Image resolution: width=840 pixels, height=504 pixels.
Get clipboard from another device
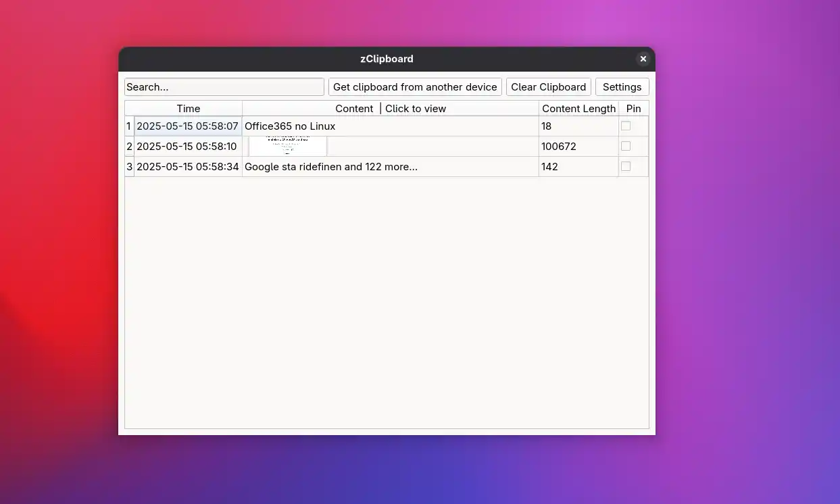[x=414, y=86]
